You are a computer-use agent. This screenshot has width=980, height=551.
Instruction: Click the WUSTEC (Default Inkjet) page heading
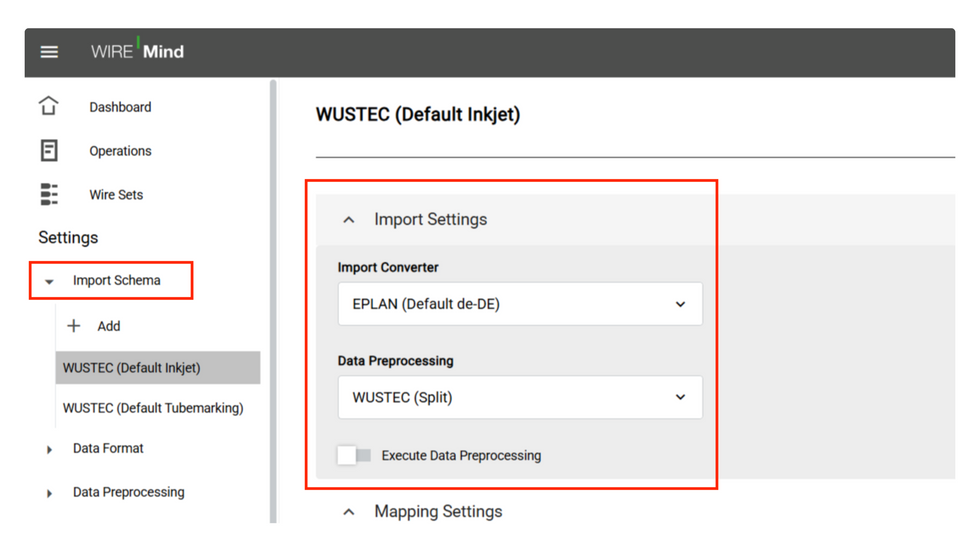coord(418,114)
